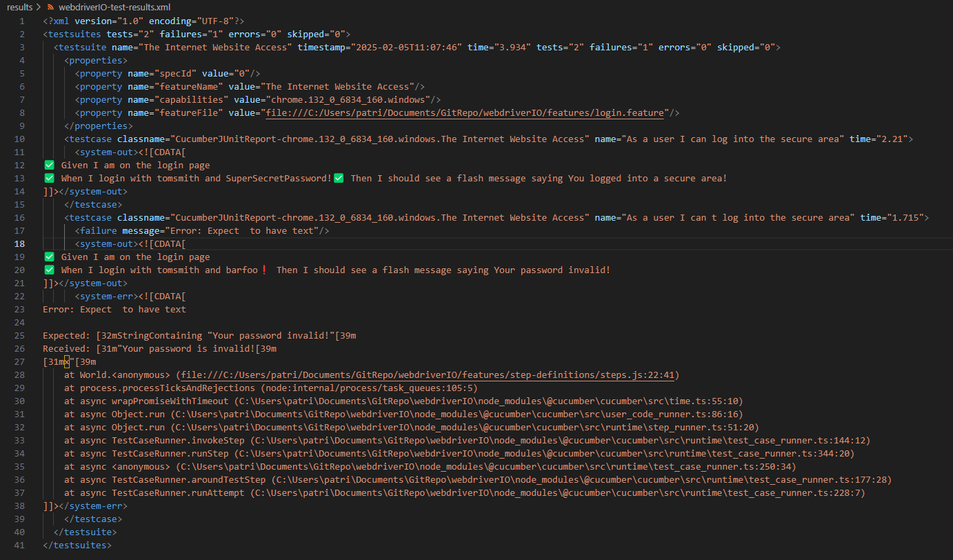Place cursor on the closing </testsuites> tag
Screen dimensions: 953x560
pos(77,546)
